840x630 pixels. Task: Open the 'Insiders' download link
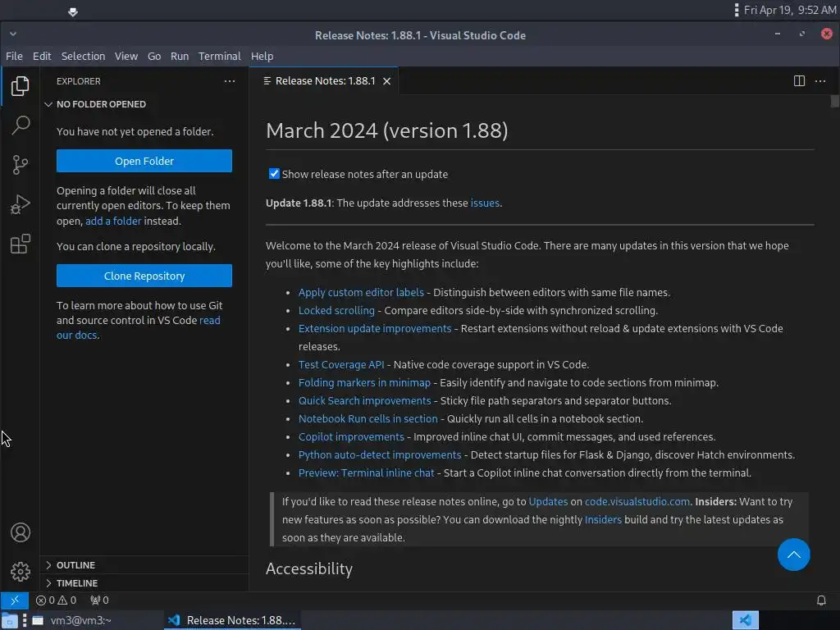click(x=603, y=519)
